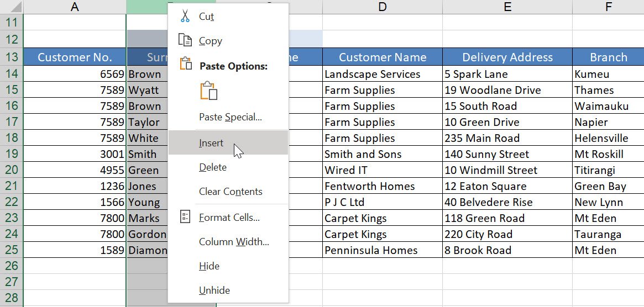This screenshot has height=307, width=644.
Task: Click cell containing 19 Woodlane Drive
Action: coord(507,90)
